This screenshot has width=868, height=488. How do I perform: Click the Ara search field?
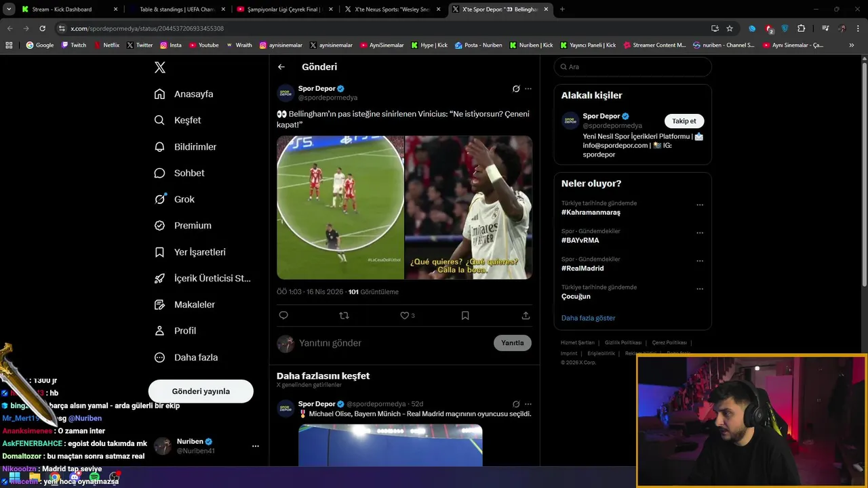coord(633,67)
